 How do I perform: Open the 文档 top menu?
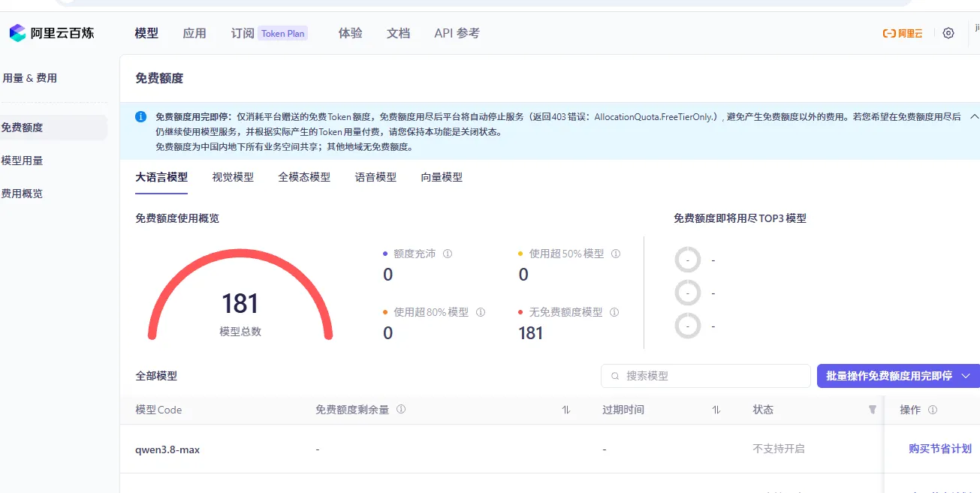tap(399, 33)
